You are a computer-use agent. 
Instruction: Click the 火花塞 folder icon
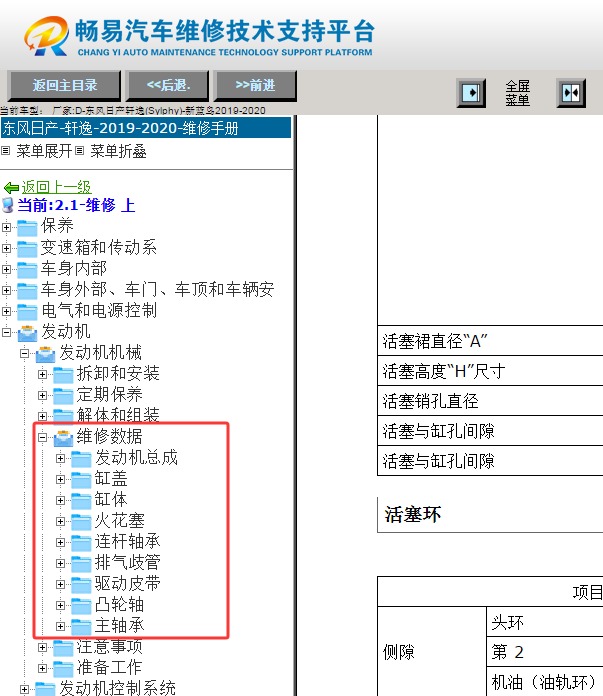pyautogui.click(x=81, y=522)
